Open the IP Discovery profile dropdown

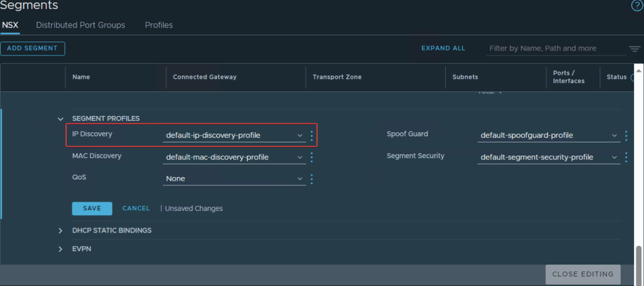[x=234, y=135]
